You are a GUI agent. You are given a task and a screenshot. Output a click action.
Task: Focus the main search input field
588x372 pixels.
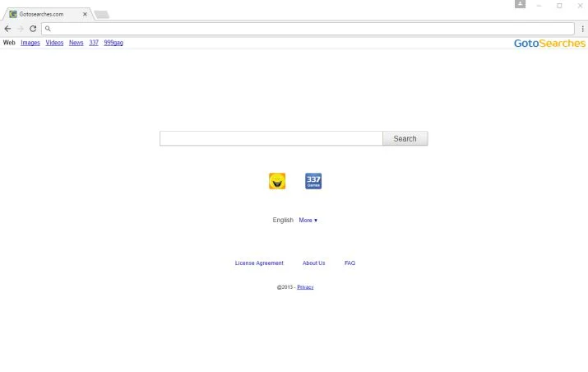click(271, 138)
